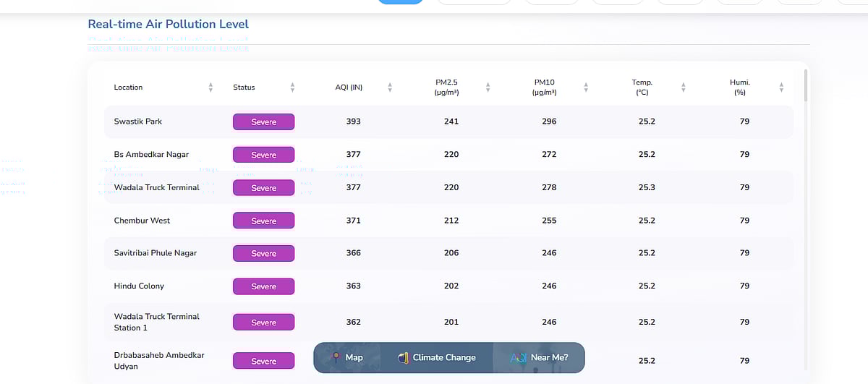The image size is (868, 384).
Task: Sort by Humi. (%) column arrows
Action: (x=781, y=88)
